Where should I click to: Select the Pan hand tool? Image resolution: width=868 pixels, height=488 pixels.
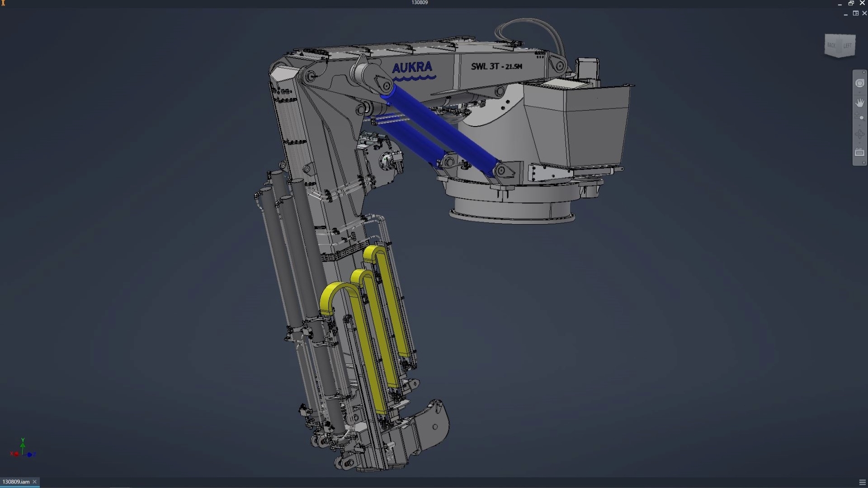click(x=860, y=103)
